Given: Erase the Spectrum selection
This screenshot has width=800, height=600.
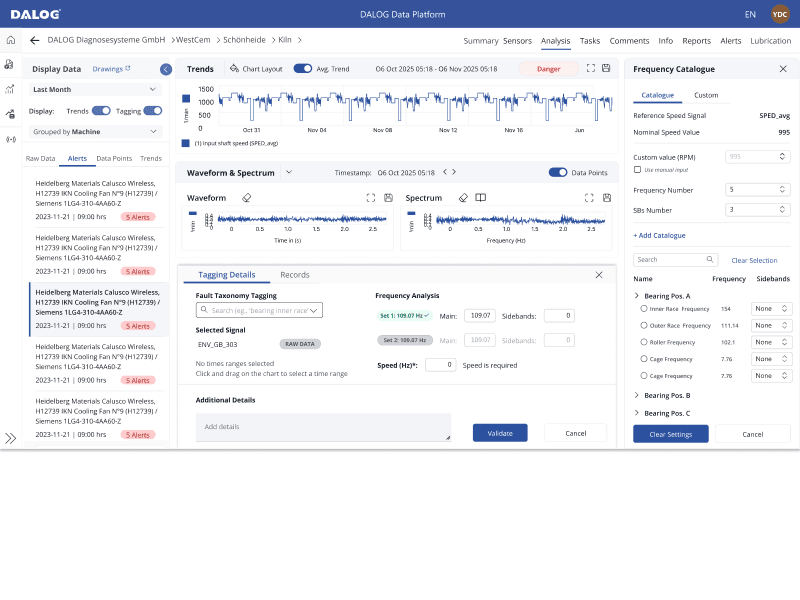Looking at the screenshot, I should (463, 197).
